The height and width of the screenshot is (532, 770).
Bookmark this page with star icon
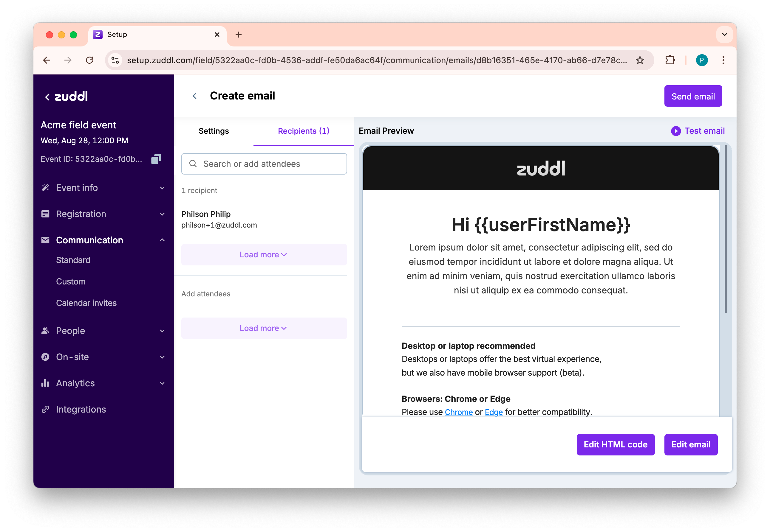pyautogui.click(x=640, y=60)
